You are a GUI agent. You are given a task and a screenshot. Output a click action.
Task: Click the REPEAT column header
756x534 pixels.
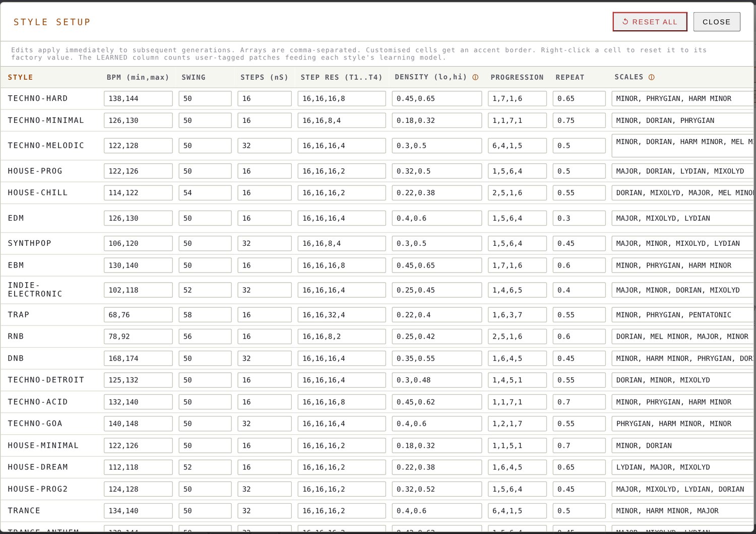coord(570,78)
